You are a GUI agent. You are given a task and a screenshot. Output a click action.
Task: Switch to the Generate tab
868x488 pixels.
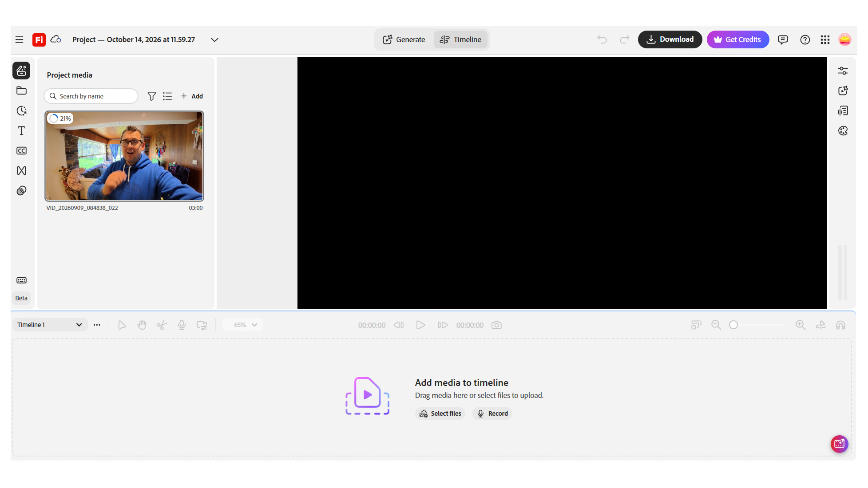coord(404,39)
